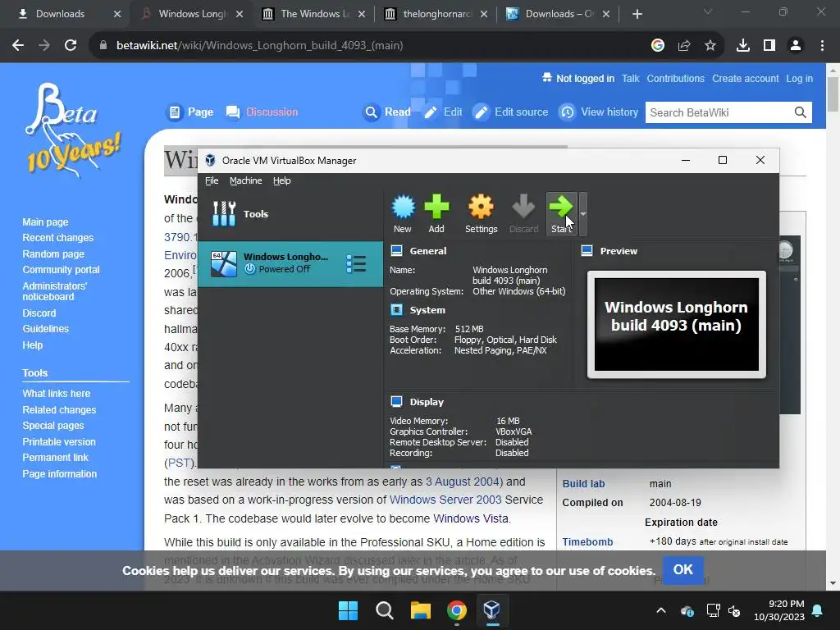Click the share page icon in address bar
The width and height of the screenshot is (840, 630).
pos(684,46)
